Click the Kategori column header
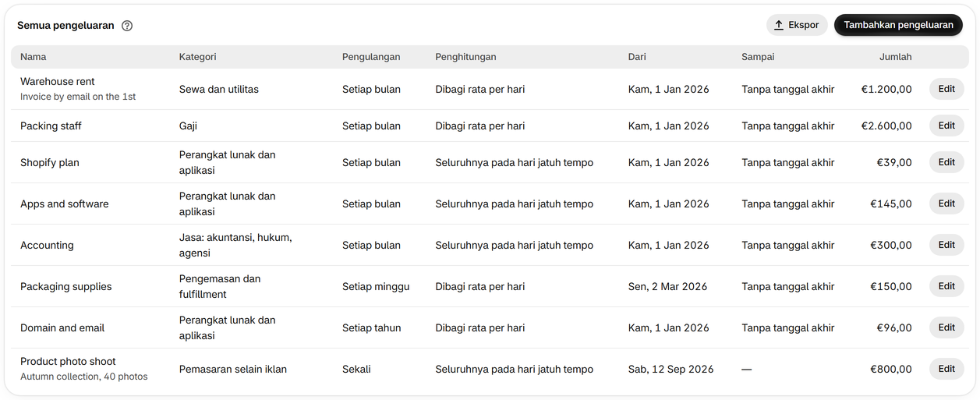The image size is (980, 400). tap(197, 57)
